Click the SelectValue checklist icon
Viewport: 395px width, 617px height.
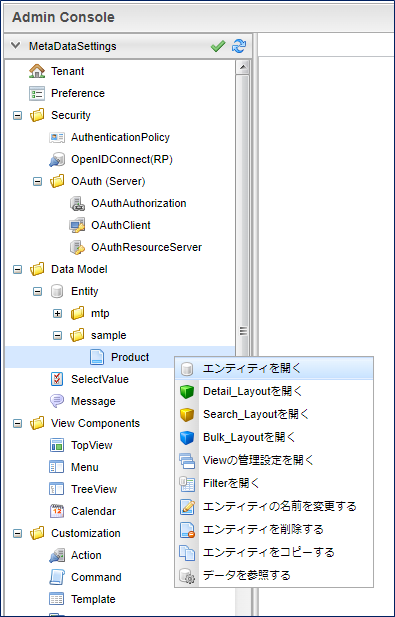click(57, 379)
